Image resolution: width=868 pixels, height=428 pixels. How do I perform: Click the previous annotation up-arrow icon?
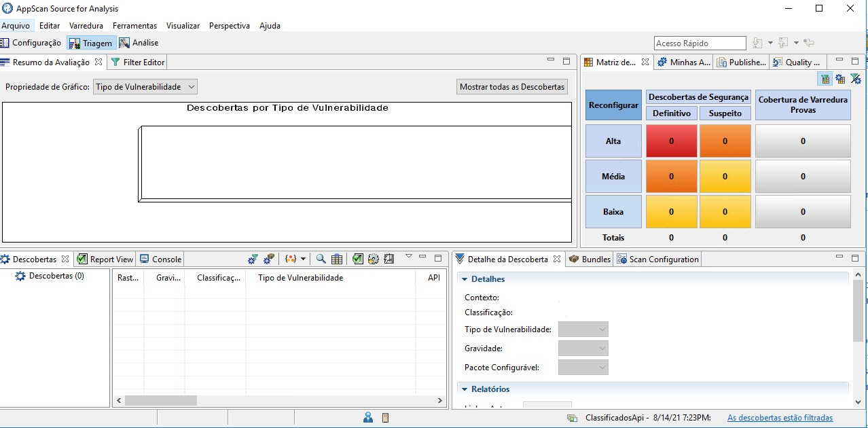coord(783,43)
